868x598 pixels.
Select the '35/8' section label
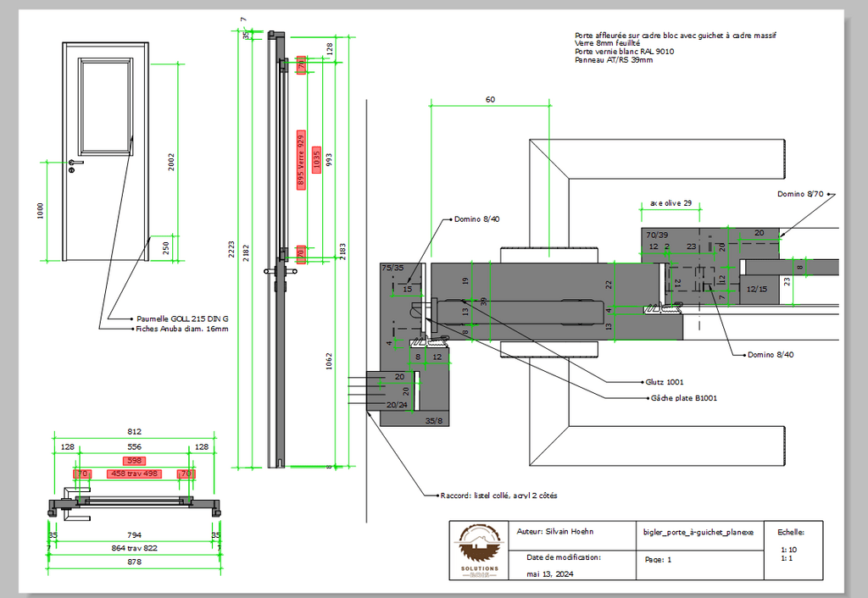(x=434, y=421)
